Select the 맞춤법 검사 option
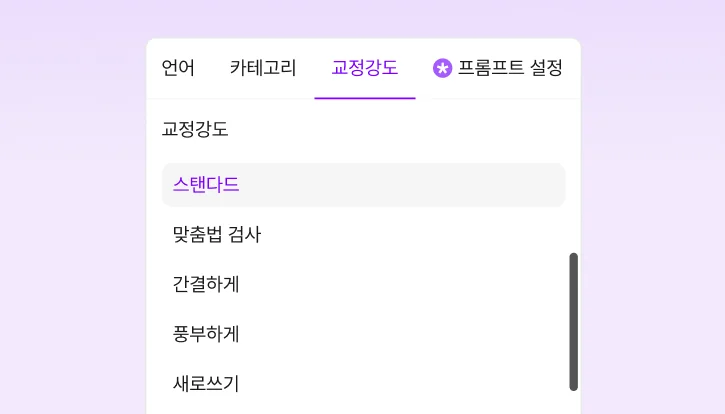 pyautogui.click(x=217, y=234)
